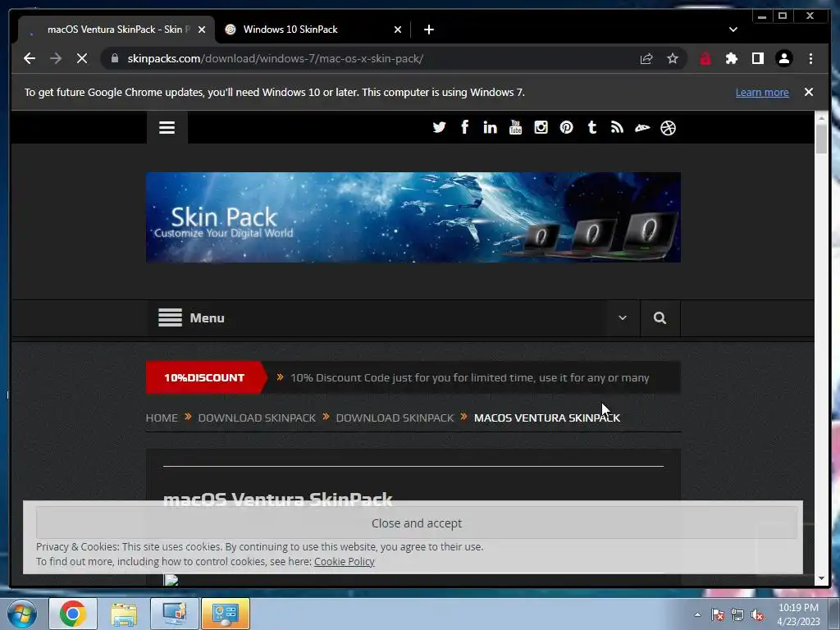Image resolution: width=840 pixels, height=630 pixels.
Task: Open the monitor app on taskbar
Action: [175, 614]
